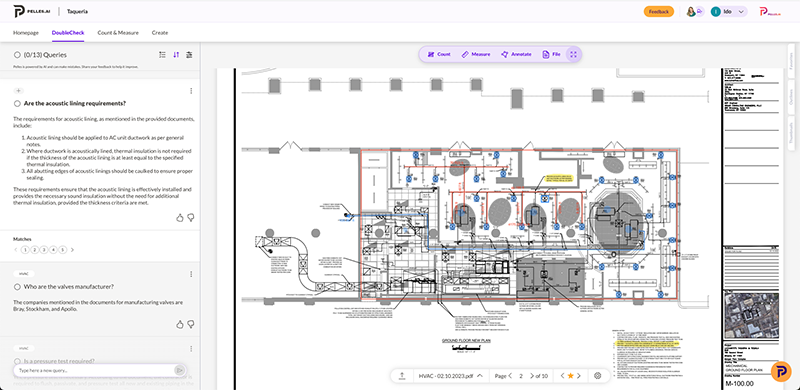This screenshot has height=390, width=800.
Task: Select the acoustic lining requirements query circle
Action: coord(17,104)
